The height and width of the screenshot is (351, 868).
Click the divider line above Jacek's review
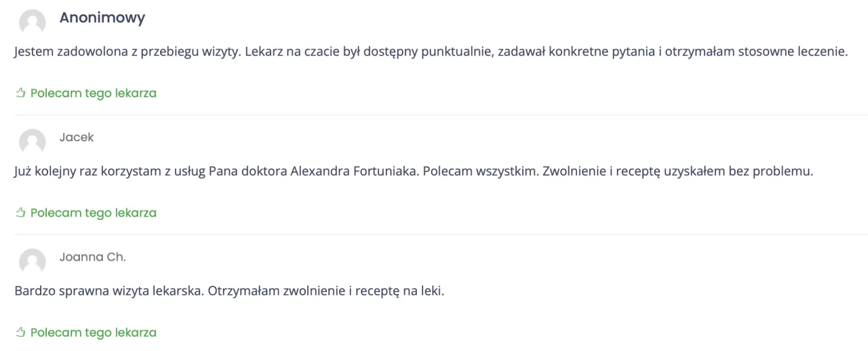pyautogui.click(x=441, y=115)
